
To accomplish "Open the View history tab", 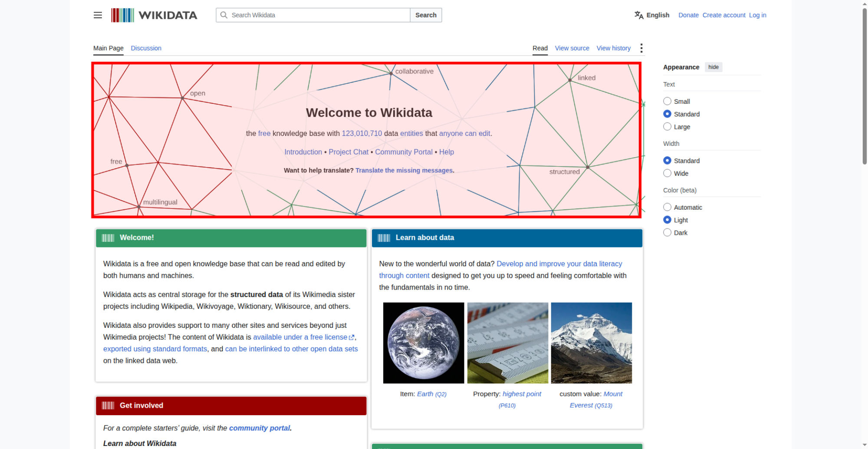I will [613, 48].
